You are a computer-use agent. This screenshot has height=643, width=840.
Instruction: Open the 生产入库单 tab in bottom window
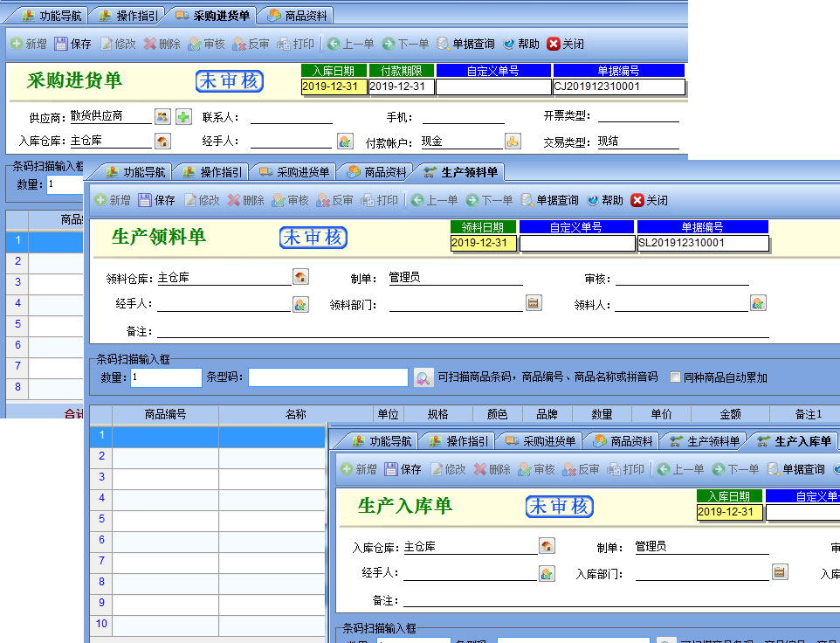[x=795, y=441]
